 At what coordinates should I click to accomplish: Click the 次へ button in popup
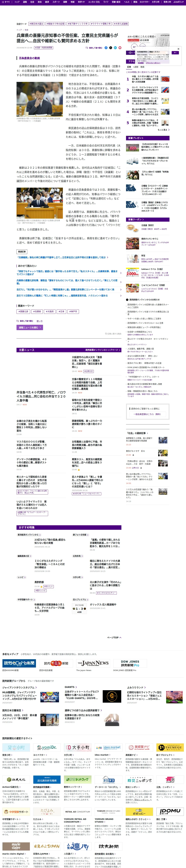pyautogui.click(x=175, y=53)
